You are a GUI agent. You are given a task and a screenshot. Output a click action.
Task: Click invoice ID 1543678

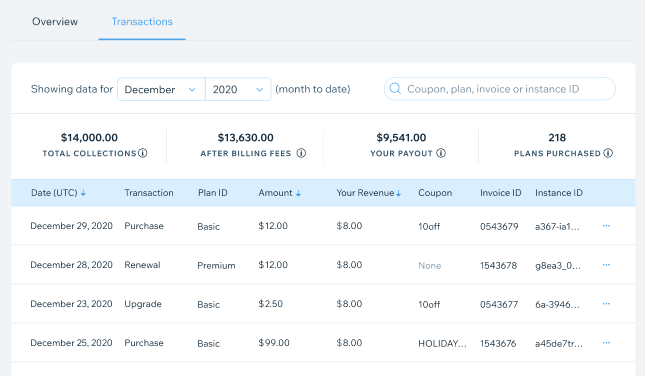pyautogui.click(x=498, y=265)
